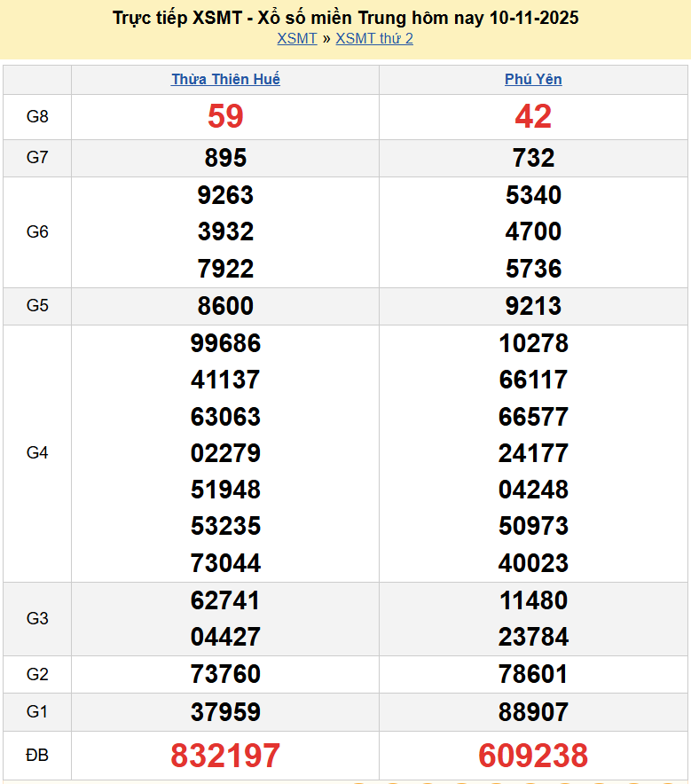Select G8 result 59 for Thừa Thiên Huế
The width and height of the screenshot is (691, 784).
coord(225,116)
